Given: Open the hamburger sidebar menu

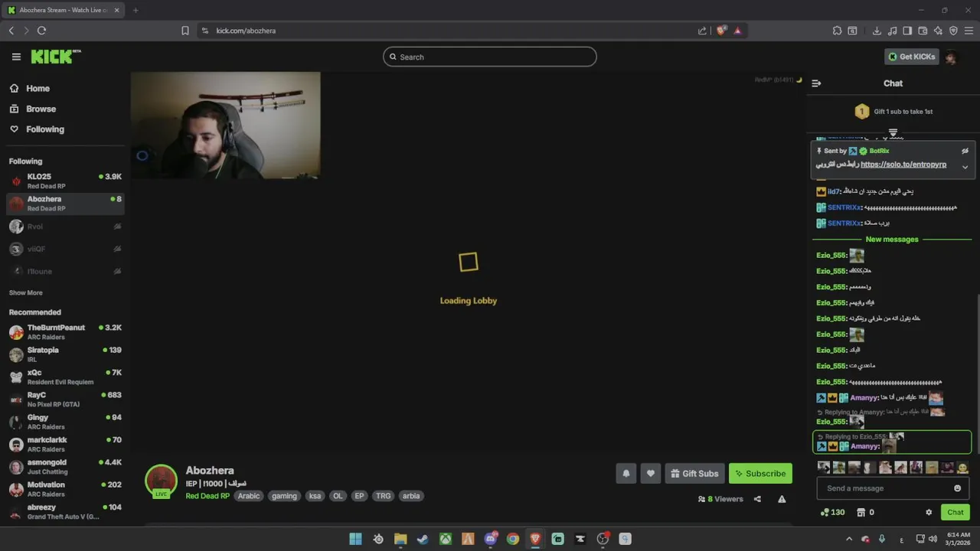Looking at the screenshot, I should [x=16, y=57].
